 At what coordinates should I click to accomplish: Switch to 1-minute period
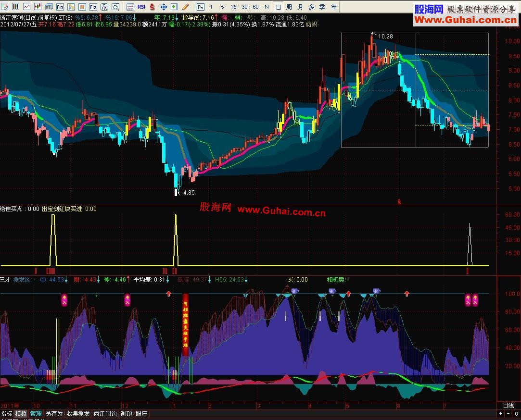click(x=211, y=7)
